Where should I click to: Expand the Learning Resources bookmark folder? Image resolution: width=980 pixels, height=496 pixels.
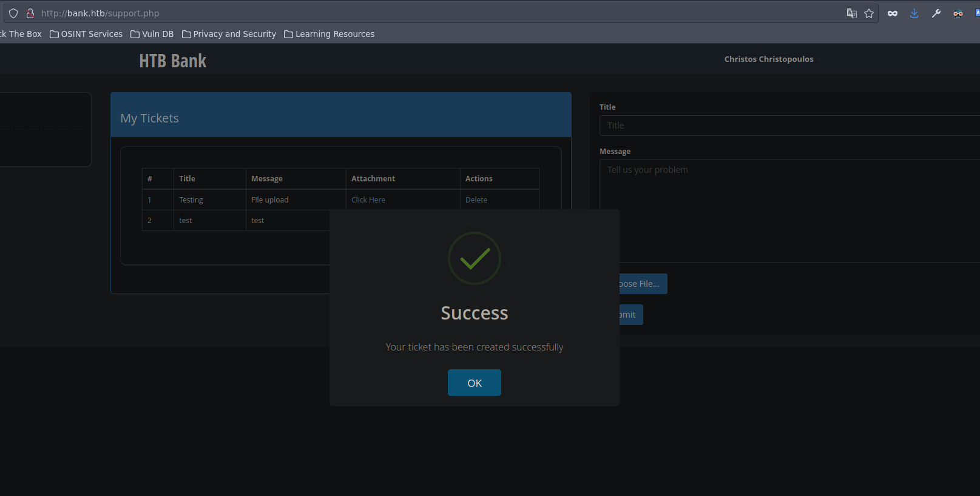pos(329,34)
